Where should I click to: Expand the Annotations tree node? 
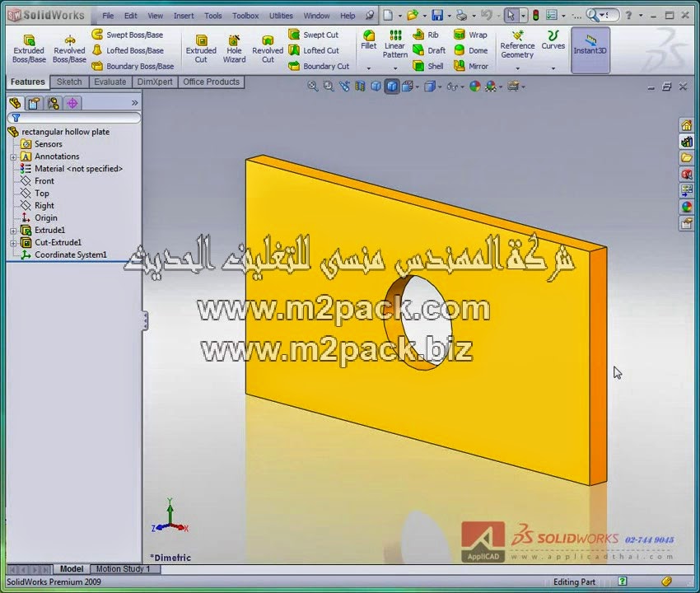pos(13,157)
